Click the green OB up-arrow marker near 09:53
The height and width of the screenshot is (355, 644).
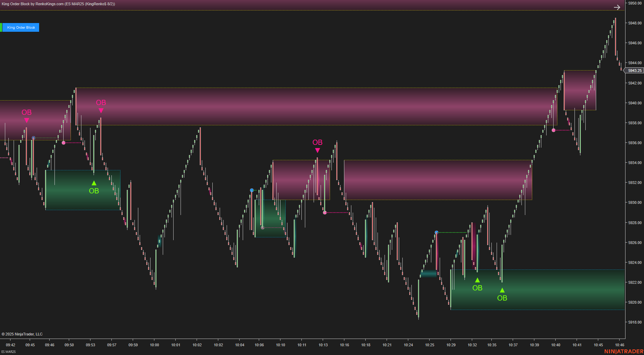pyautogui.click(x=94, y=182)
